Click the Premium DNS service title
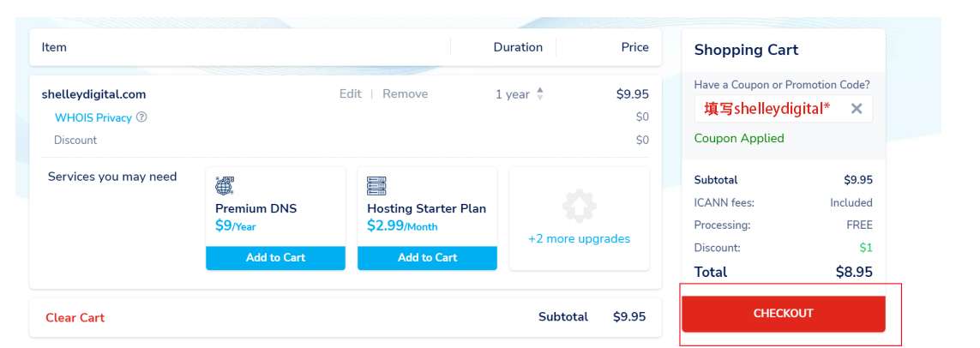The height and width of the screenshot is (348, 980). [x=256, y=208]
